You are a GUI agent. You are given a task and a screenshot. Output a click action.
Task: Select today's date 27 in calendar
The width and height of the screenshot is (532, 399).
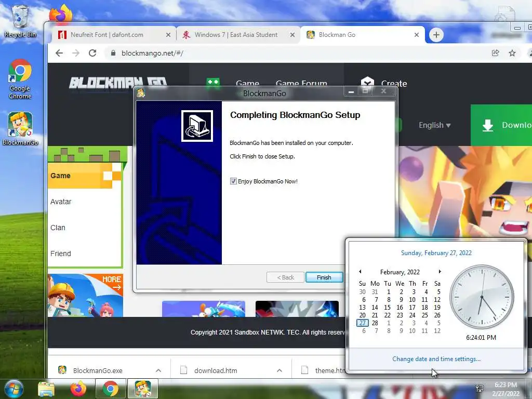point(362,323)
